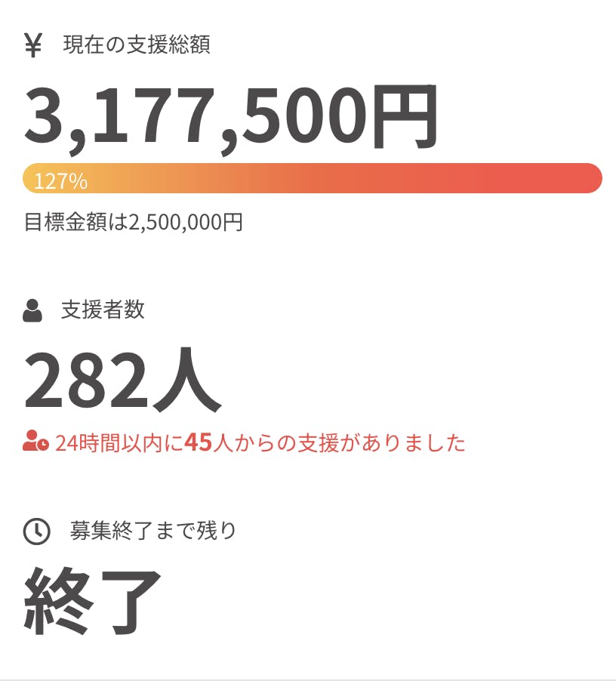Click the large 終了 status text
Image resolution: width=616 pixels, height=681 pixels.
[x=93, y=601]
